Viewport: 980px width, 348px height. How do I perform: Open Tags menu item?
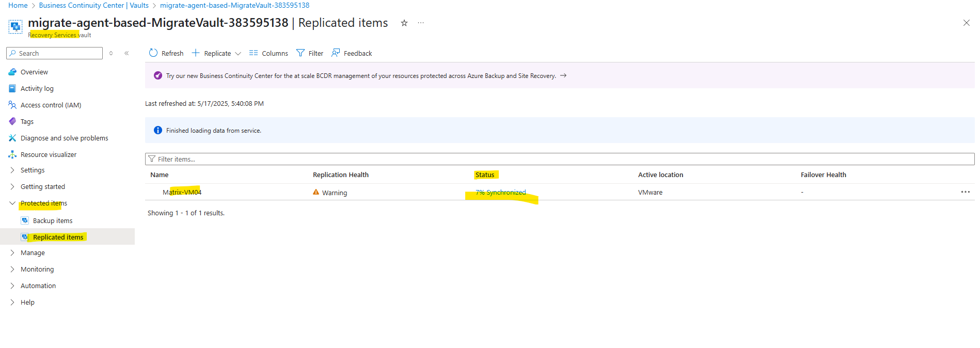point(27,122)
